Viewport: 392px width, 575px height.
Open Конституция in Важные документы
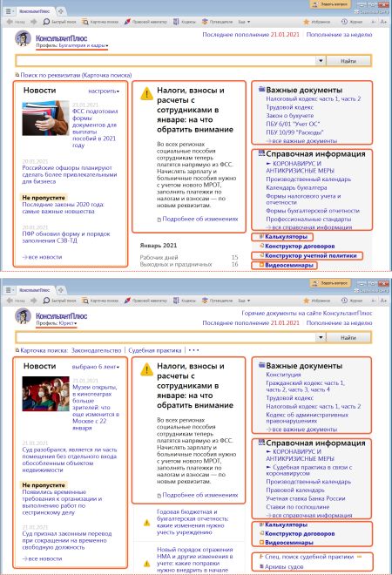(x=283, y=375)
